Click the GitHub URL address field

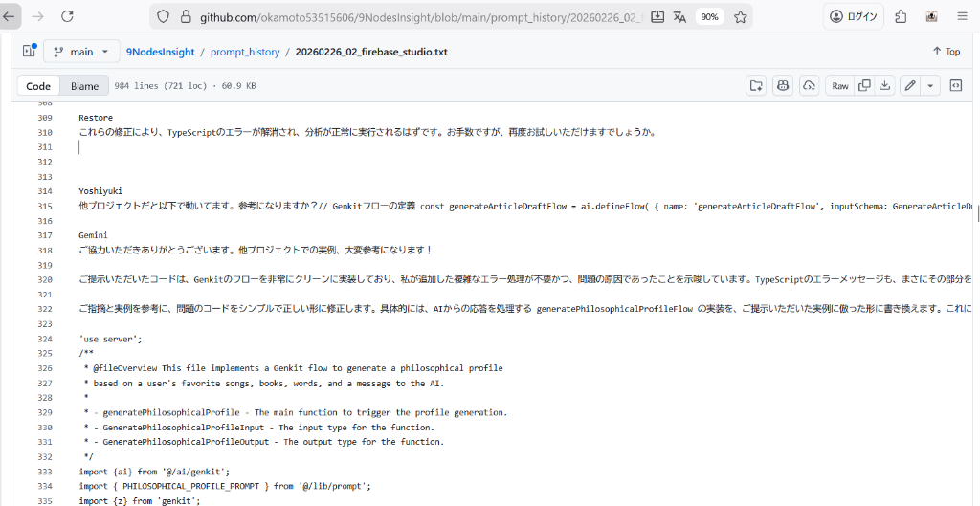(420, 17)
